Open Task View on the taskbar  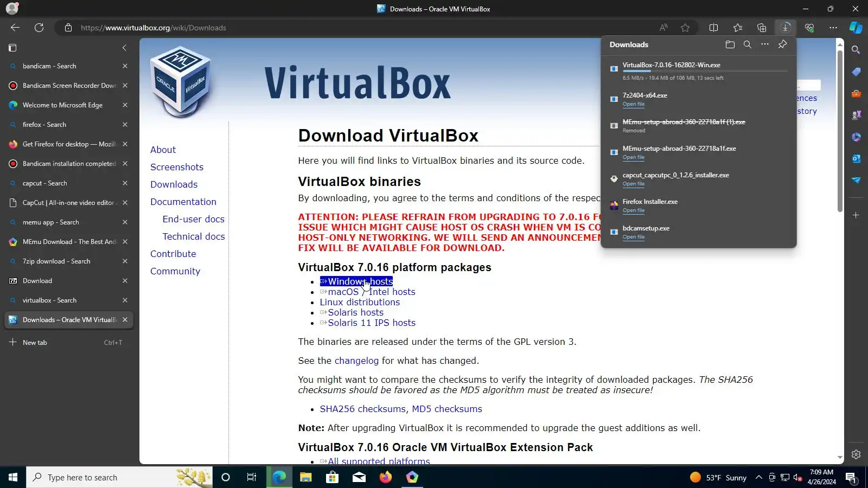pos(252,477)
